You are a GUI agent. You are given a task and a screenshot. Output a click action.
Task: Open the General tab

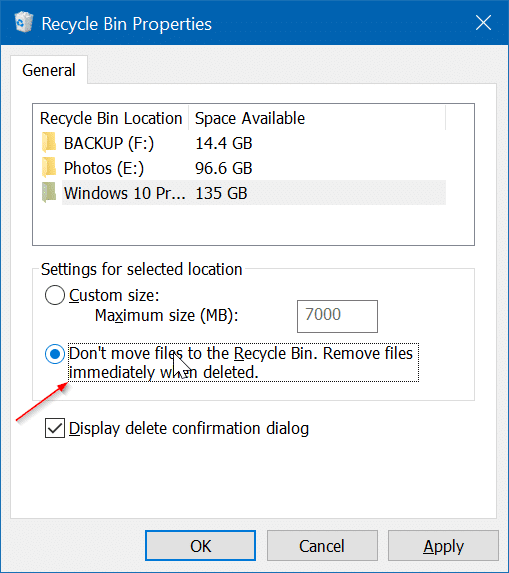(x=49, y=70)
